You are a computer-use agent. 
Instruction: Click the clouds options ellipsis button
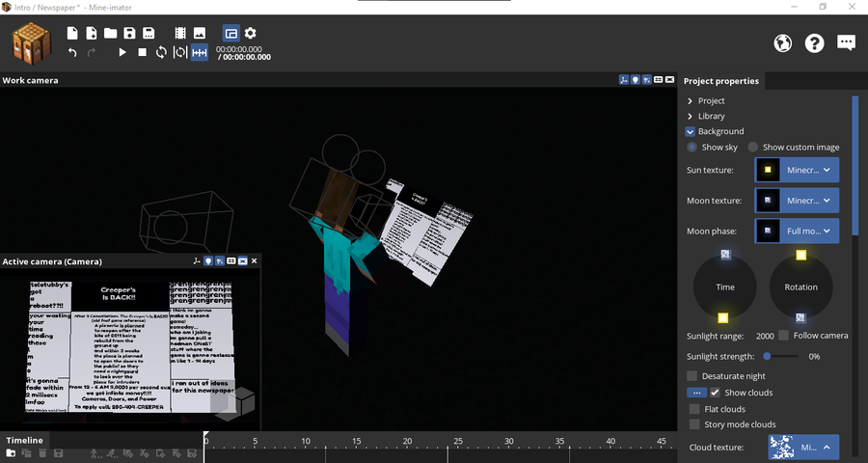coord(697,393)
